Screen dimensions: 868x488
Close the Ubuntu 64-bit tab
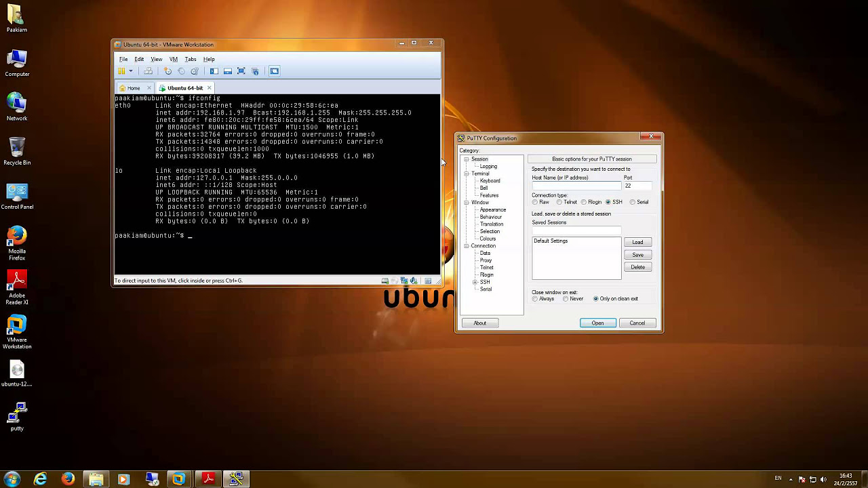point(210,87)
